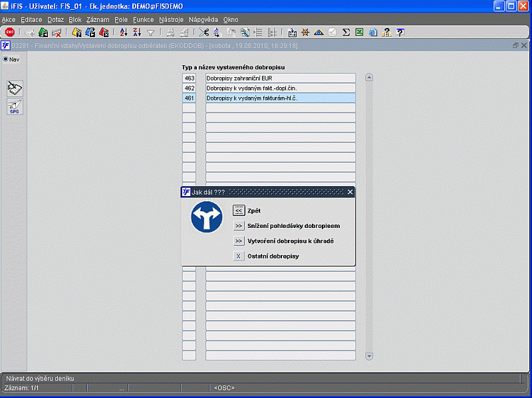
Task: Restore the inner EKODDOB form window
Action: coord(516,45)
